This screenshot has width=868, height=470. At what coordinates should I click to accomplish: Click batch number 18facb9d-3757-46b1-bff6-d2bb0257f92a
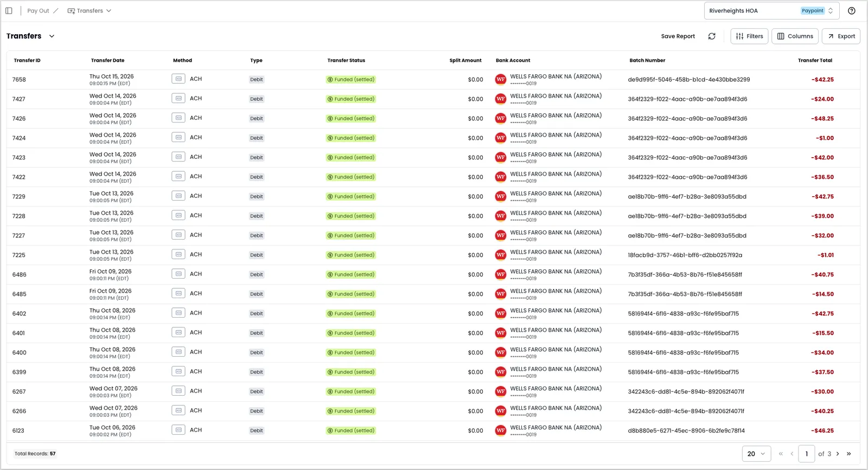685,255
